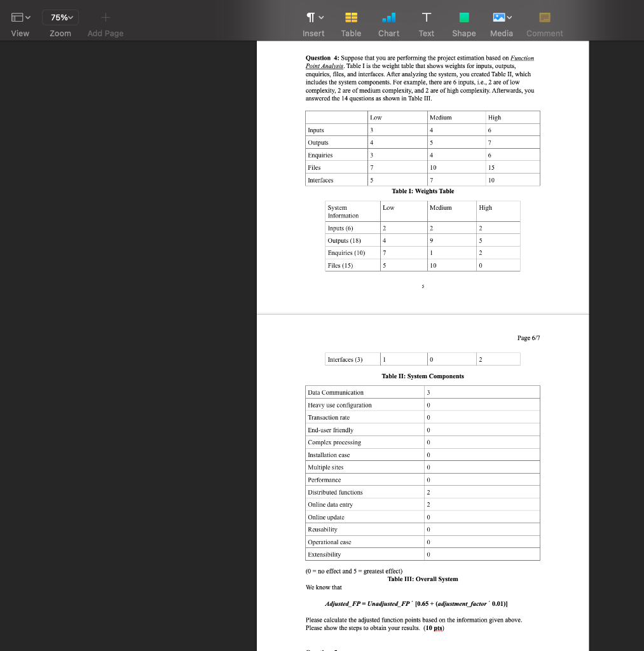Select the Text box tool icon
Image resolution: width=644 pixels, height=651 pixels.
point(426,17)
